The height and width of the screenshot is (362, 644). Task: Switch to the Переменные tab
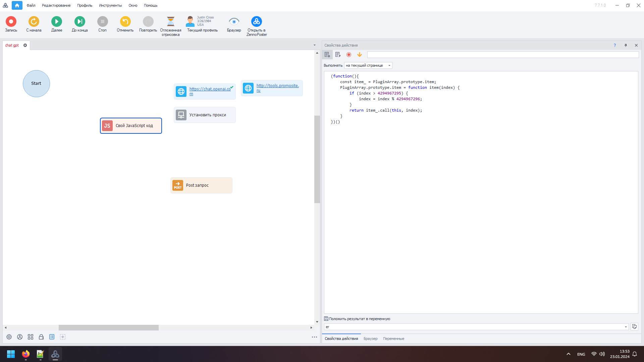click(393, 339)
